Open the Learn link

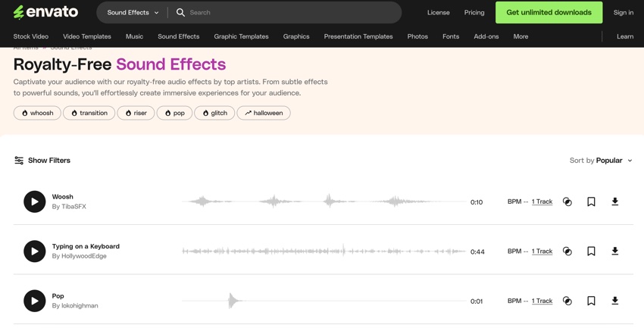[x=625, y=36]
